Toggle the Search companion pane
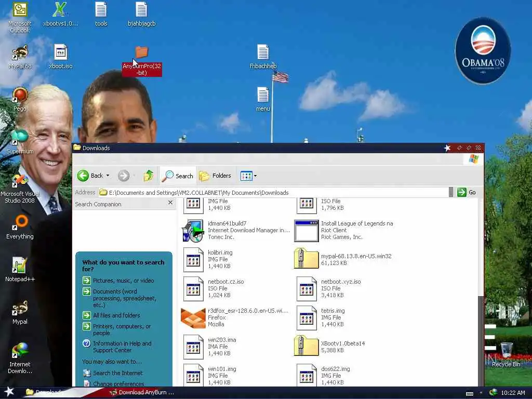 tap(178, 176)
